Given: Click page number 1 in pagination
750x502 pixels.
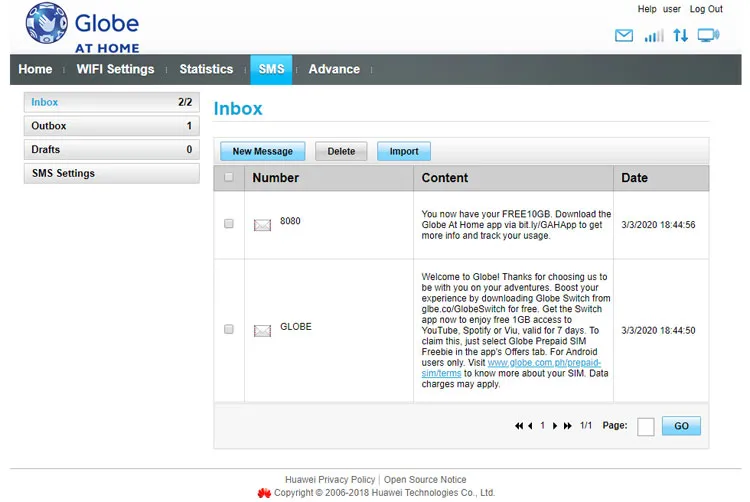Looking at the screenshot, I should tap(542, 426).
